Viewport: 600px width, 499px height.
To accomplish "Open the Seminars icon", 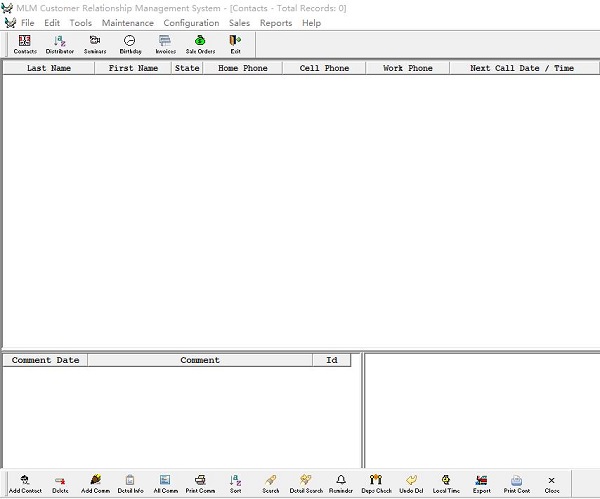I will (x=95, y=44).
